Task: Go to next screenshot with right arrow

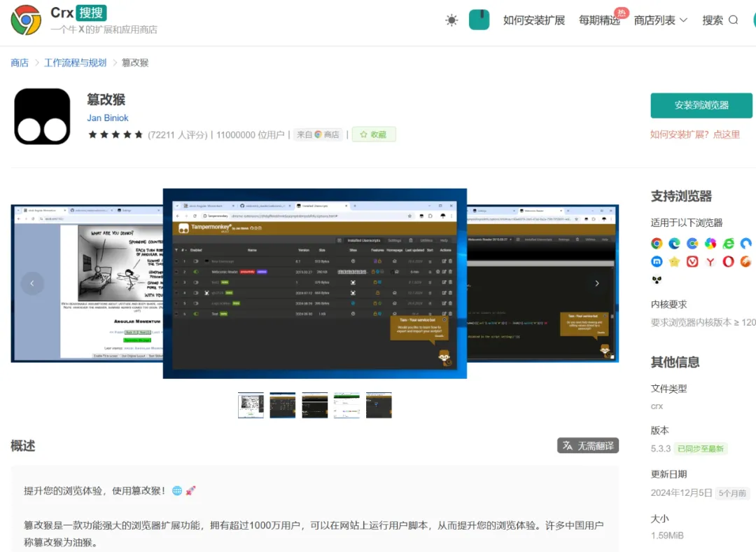Action: [597, 283]
